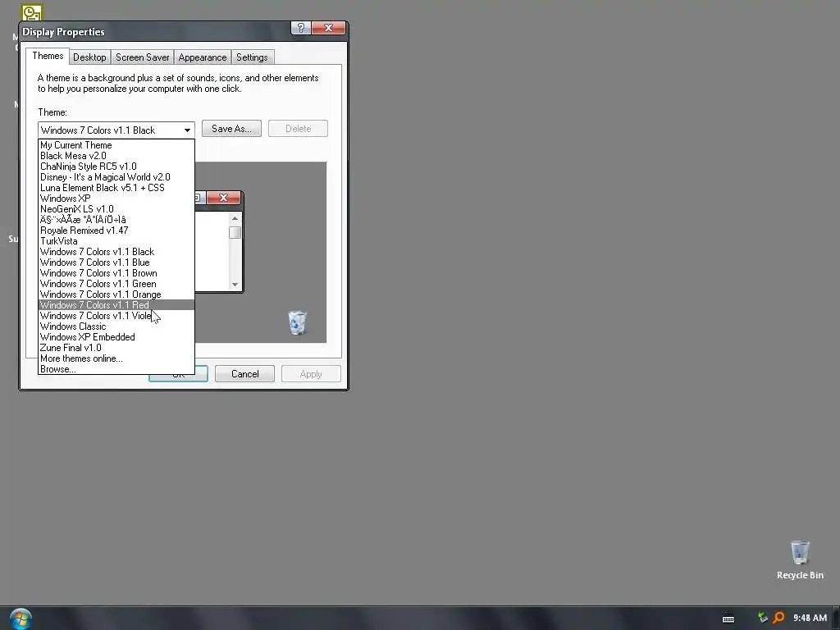
Task: Click the orange magnifier tray icon
Action: (778, 618)
